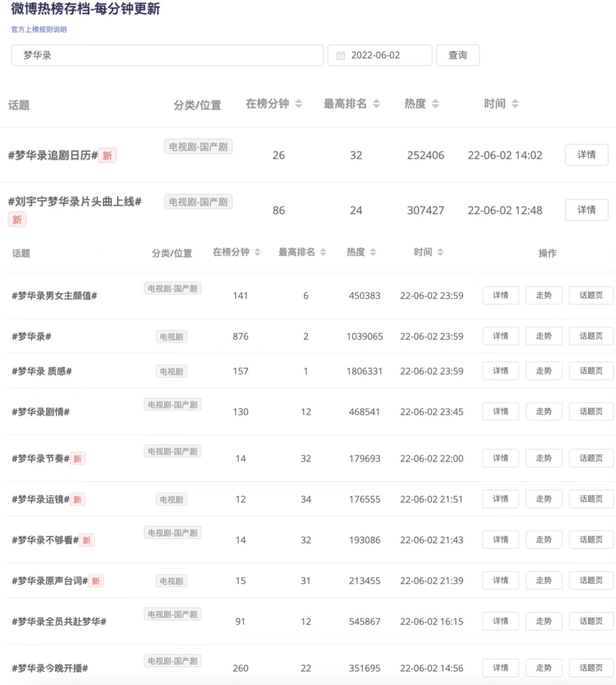View 走势 for #梦华录男女主颜值#
The height and width of the screenshot is (685, 616).
point(544,295)
